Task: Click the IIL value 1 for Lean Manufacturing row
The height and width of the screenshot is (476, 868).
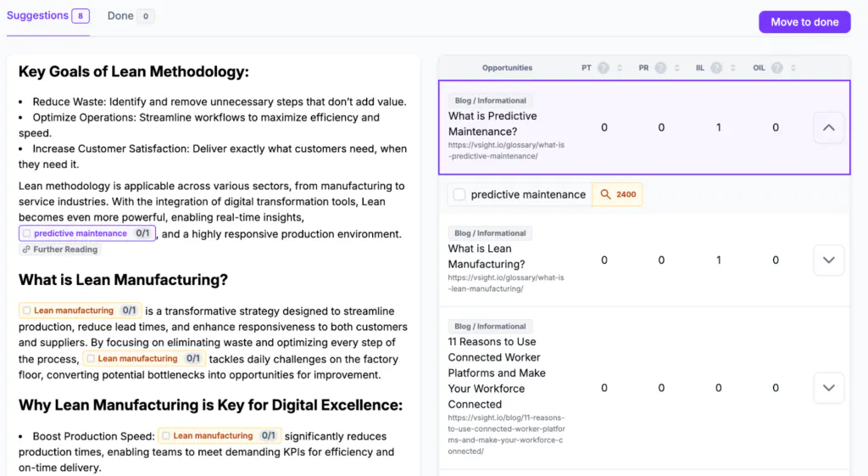Action: [x=719, y=260]
